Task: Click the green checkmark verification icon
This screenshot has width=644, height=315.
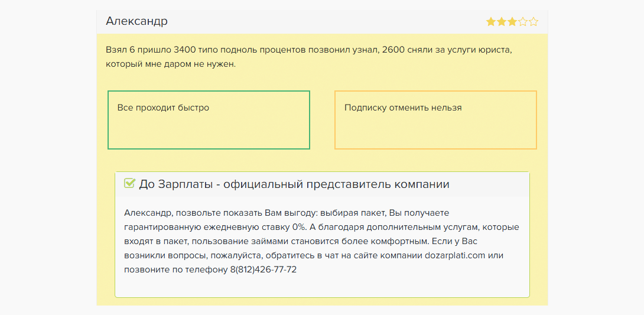Action: click(x=129, y=183)
